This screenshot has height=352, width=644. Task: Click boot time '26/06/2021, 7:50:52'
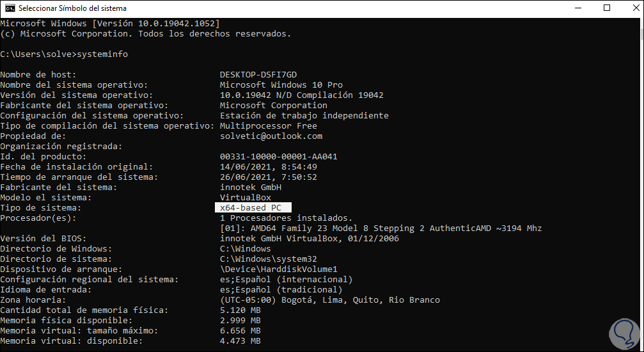point(269,177)
